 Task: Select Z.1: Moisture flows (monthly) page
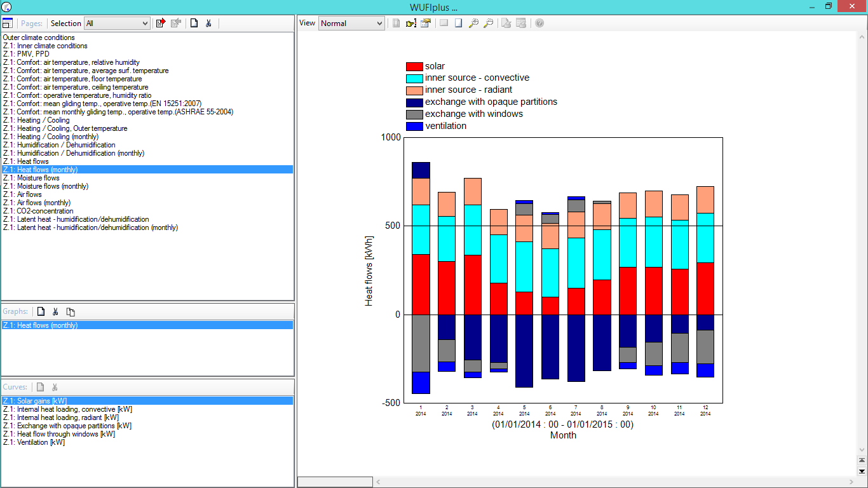point(45,186)
